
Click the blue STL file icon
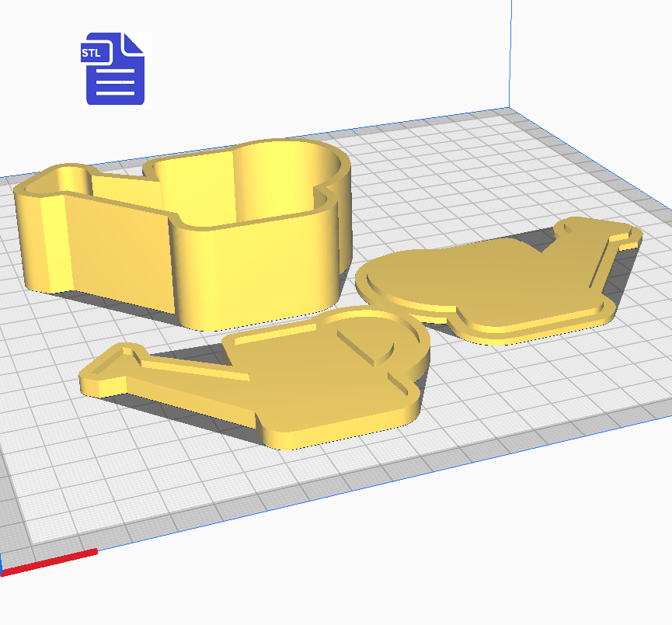(115, 69)
